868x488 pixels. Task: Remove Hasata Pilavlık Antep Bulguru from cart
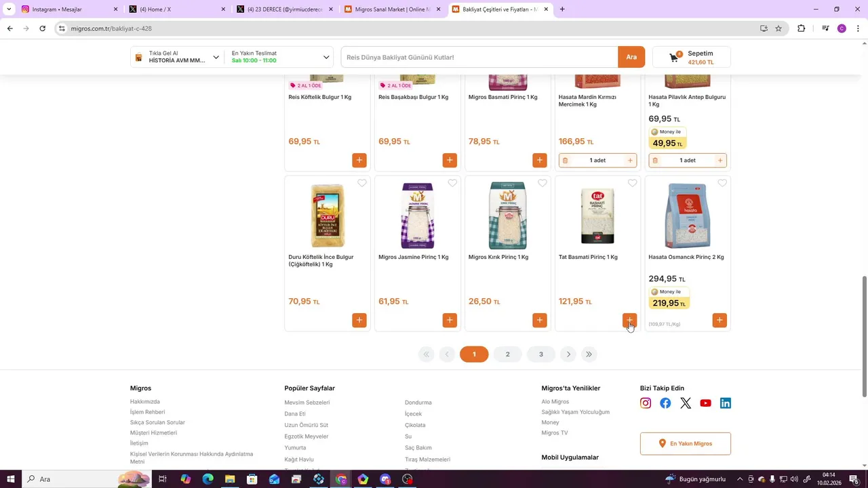[655, 161]
